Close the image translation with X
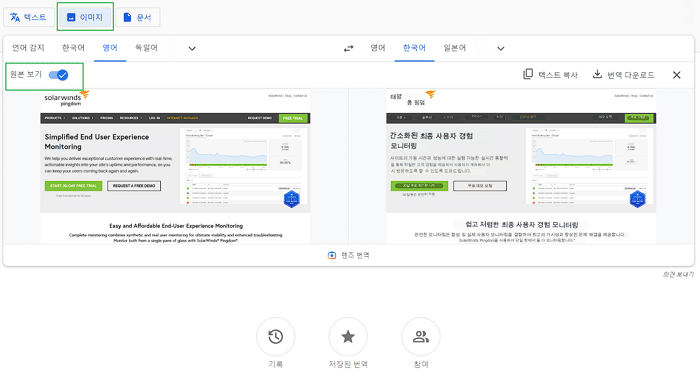Screen dimensions: 700x376 pyautogui.click(x=677, y=75)
